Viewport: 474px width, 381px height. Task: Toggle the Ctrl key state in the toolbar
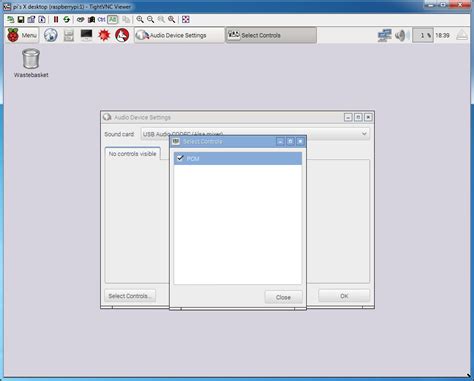pyautogui.click(x=102, y=20)
